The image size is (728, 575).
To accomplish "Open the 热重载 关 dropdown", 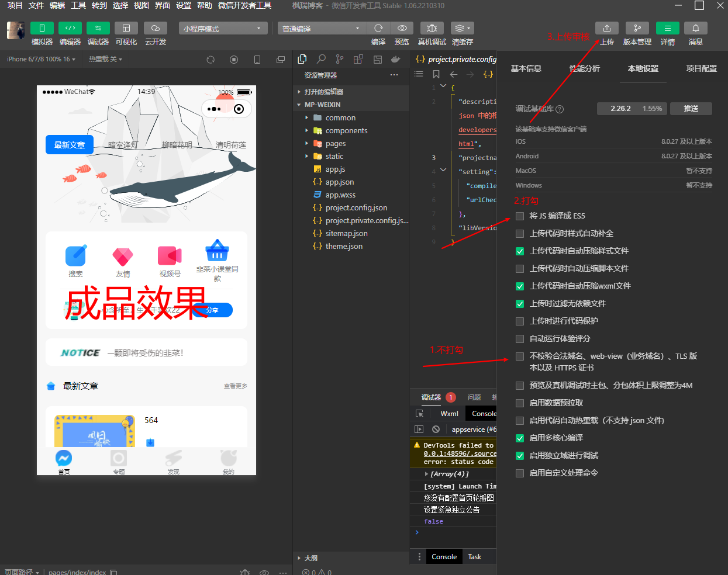I will click(105, 59).
